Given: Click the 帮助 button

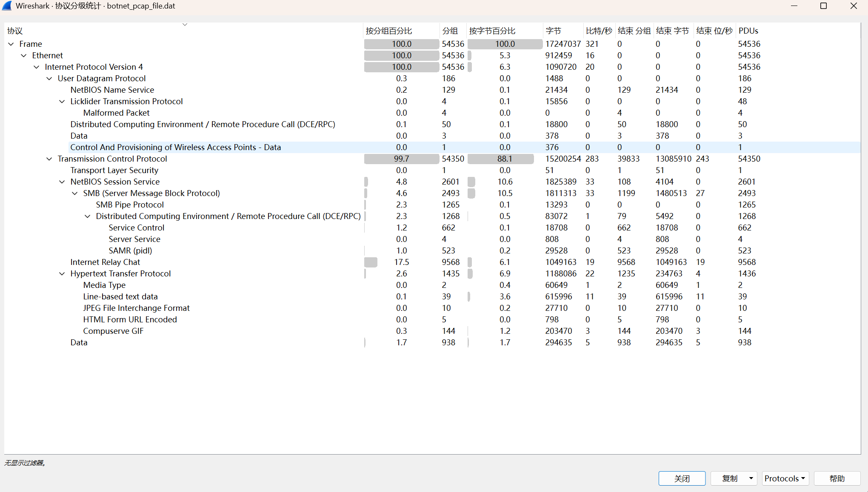Looking at the screenshot, I should (837, 478).
